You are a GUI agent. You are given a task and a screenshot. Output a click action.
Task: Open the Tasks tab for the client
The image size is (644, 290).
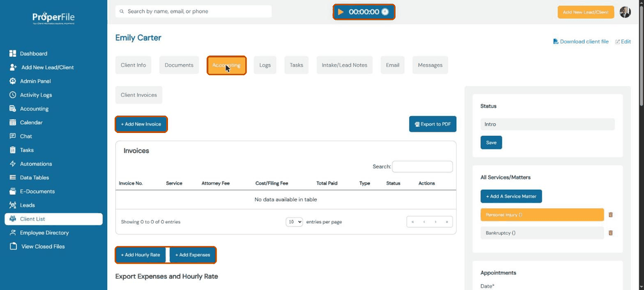point(296,65)
